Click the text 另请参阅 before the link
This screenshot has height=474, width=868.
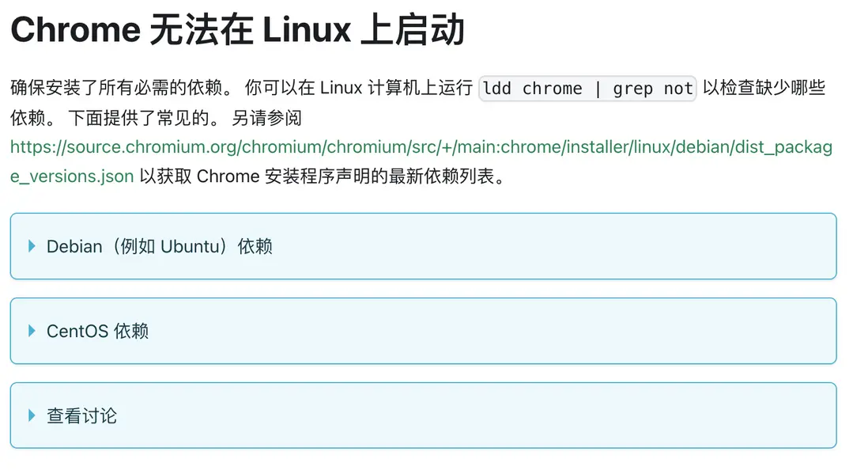[266, 119]
